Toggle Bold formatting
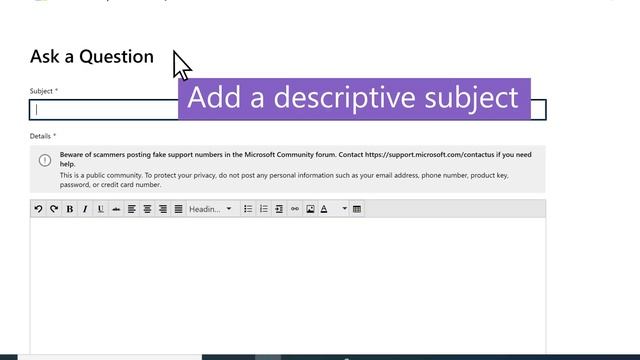The image size is (640, 360). (x=70, y=209)
